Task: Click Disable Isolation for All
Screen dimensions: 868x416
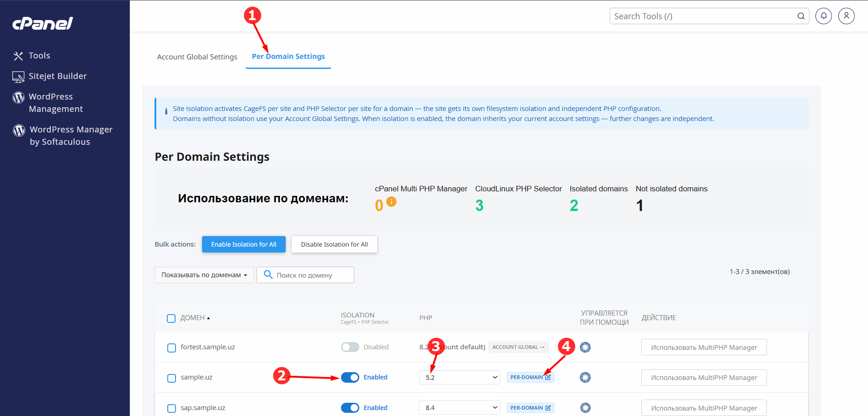Action: [334, 244]
